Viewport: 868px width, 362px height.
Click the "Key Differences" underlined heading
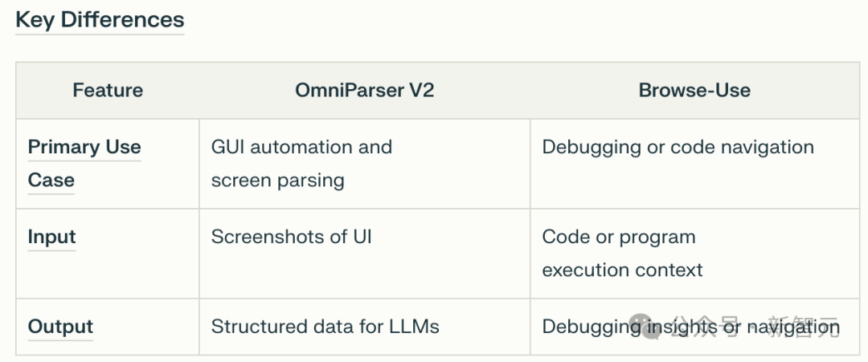click(x=100, y=20)
